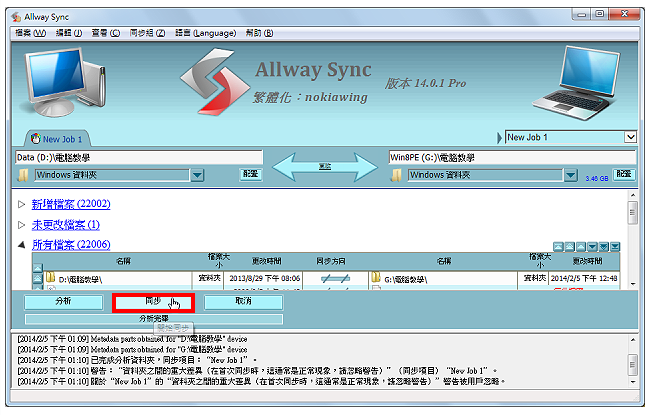Click the 更改 link inside the direction arrow
This screenshot has width=655, height=415.
[x=325, y=167]
